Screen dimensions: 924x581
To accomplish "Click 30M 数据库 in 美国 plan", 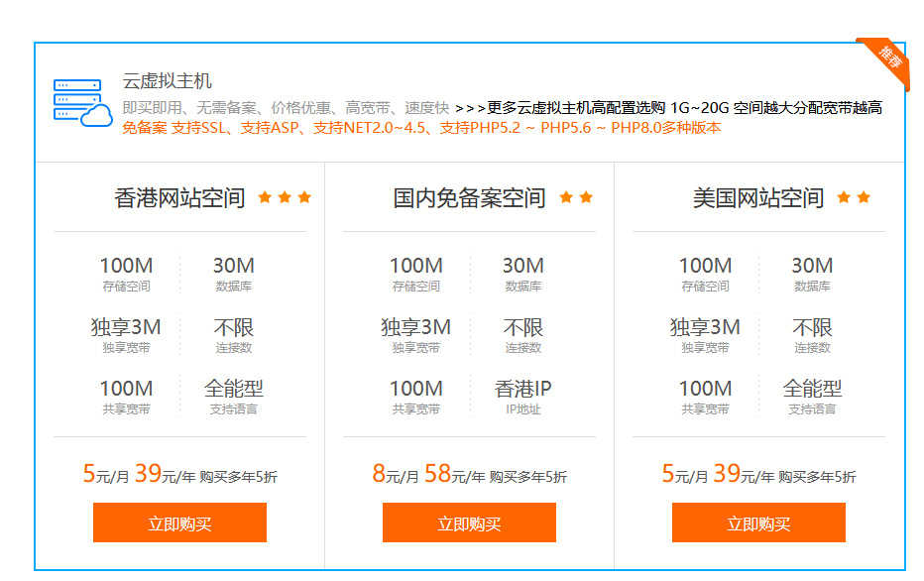I will (812, 274).
